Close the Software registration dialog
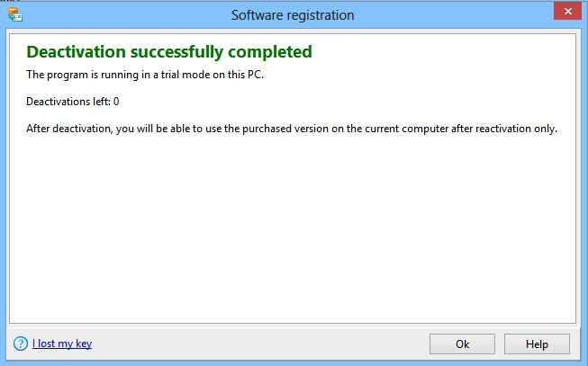 565,13
